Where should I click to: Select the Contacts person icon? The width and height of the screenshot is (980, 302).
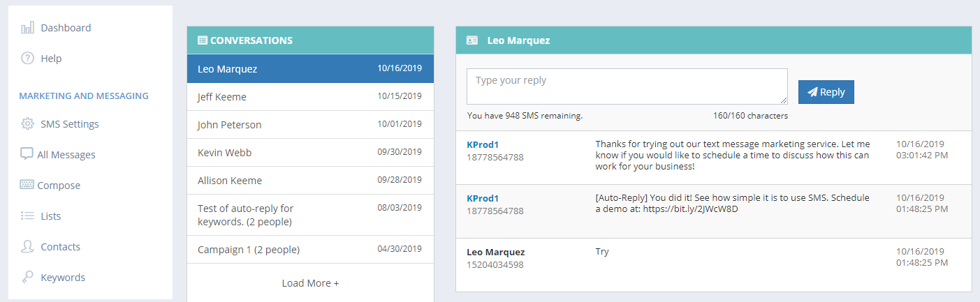pyautogui.click(x=27, y=246)
